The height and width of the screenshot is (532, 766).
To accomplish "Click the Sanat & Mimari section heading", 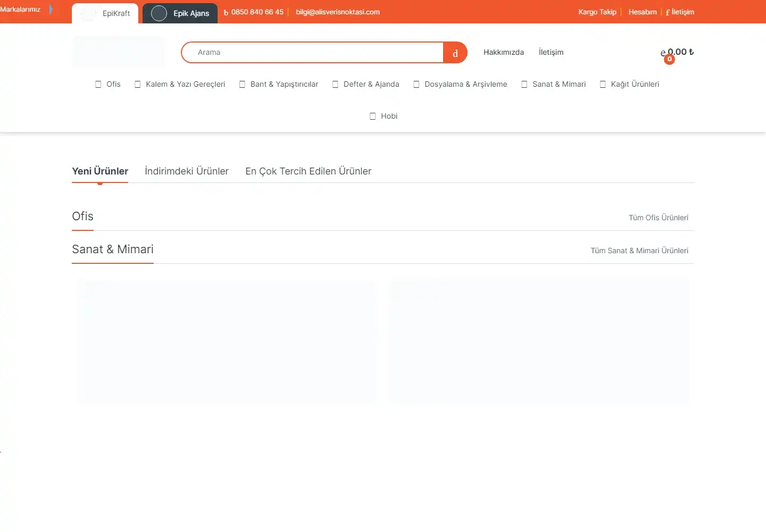I will pyautogui.click(x=113, y=250).
